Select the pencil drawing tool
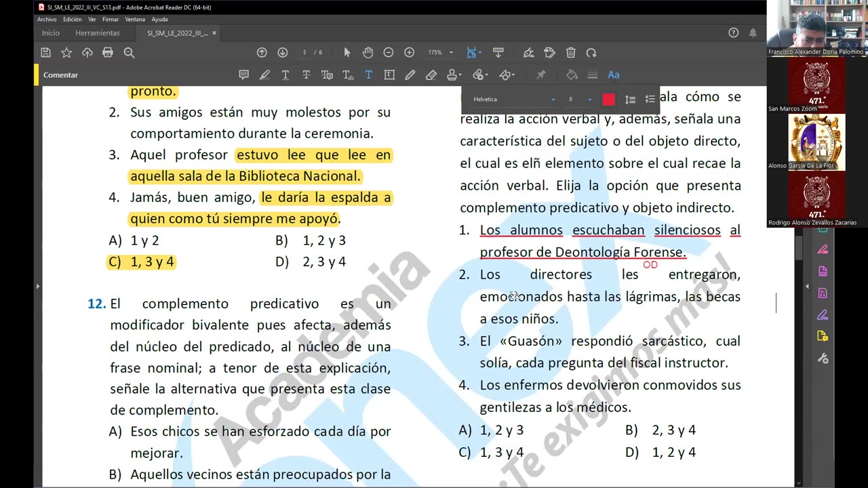 coord(410,75)
